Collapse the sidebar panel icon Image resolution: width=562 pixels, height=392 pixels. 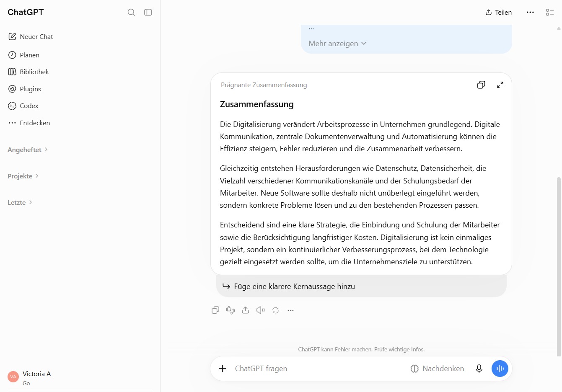pyautogui.click(x=148, y=12)
